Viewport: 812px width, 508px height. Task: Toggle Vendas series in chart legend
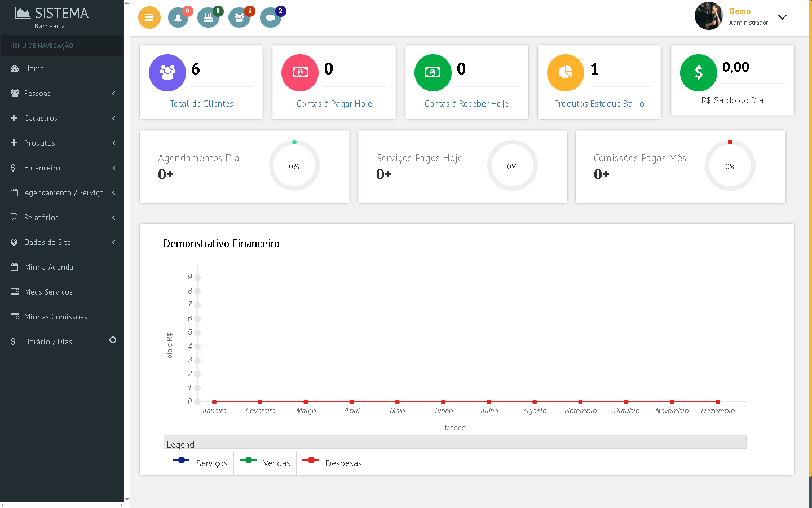[x=266, y=463]
